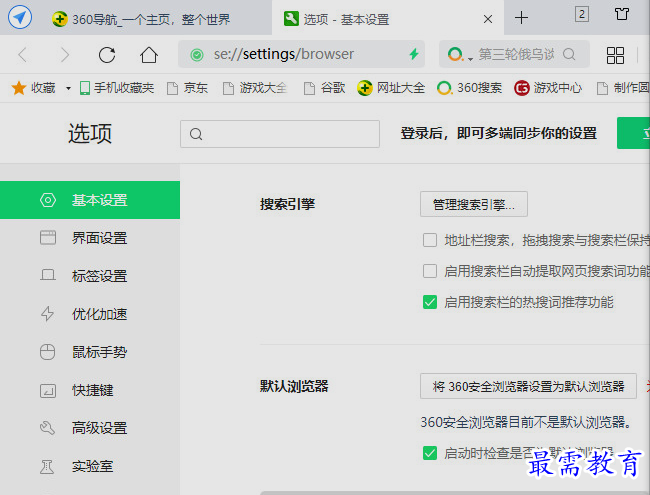This screenshot has width=650, height=495.
Task: Click the 默认浏览器 section heading
Action: tap(294, 386)
